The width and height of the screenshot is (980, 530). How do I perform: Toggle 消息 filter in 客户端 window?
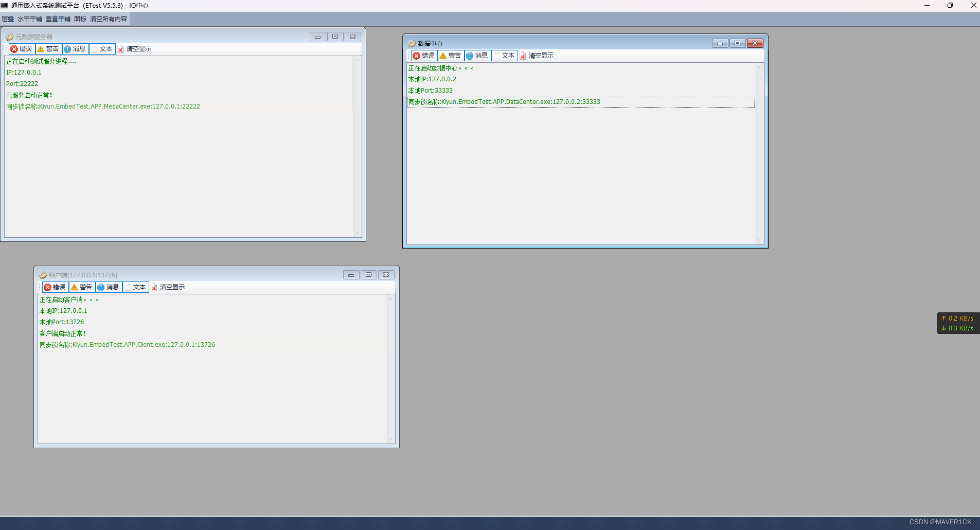(109, 287)
